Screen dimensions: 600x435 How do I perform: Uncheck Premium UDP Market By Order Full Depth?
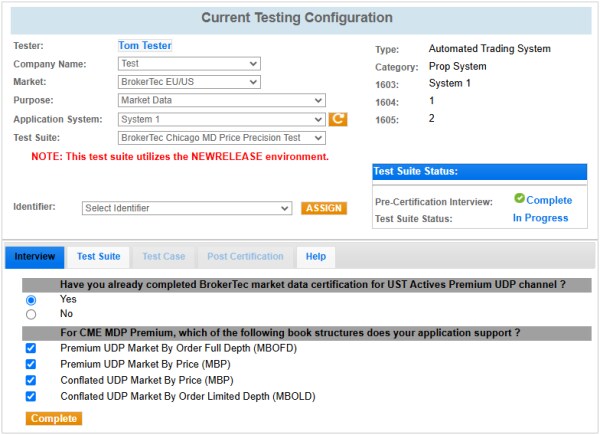tap(31, 348)
